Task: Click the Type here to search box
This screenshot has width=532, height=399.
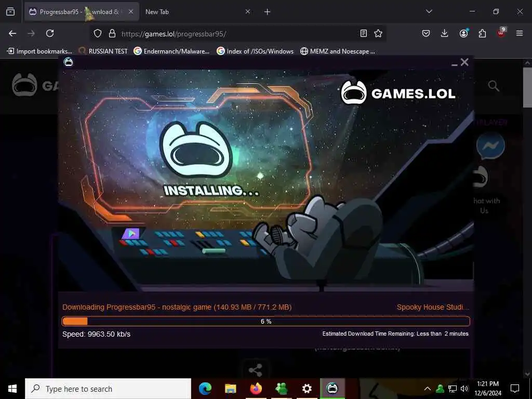Action: (108, 389)
